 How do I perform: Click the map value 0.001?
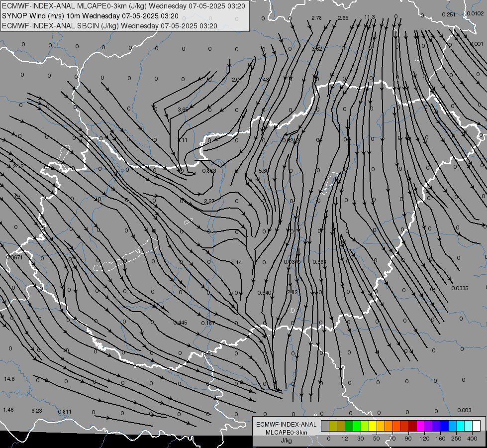pos(477,44)
